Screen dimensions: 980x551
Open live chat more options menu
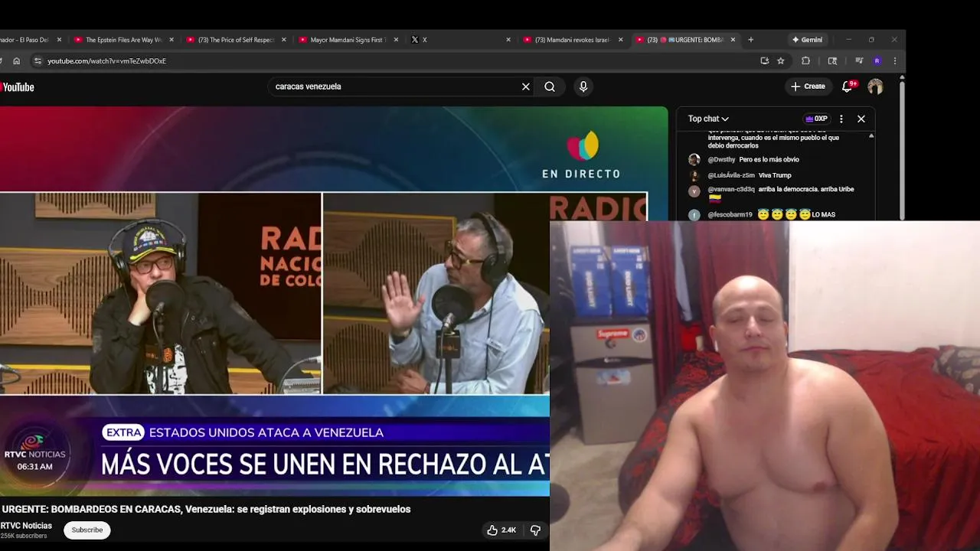pos(841,119)
